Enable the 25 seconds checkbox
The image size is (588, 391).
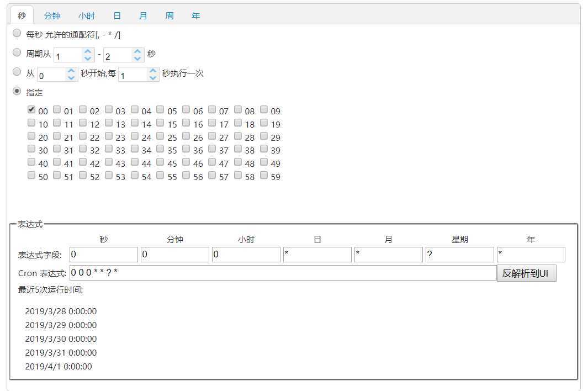point(160,135)
